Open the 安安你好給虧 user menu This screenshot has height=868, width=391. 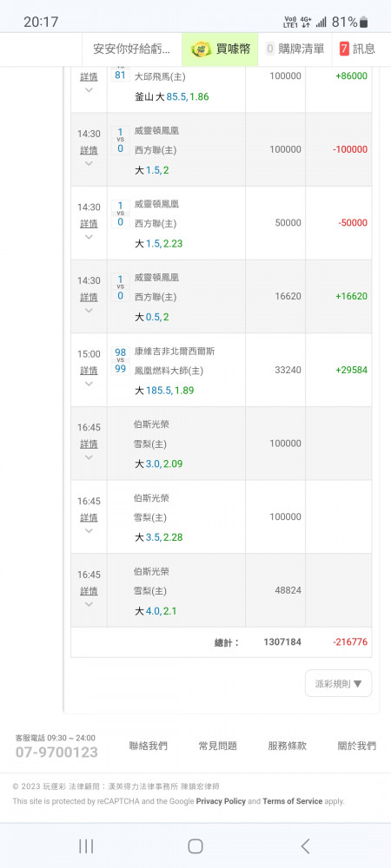coord(132,49)
